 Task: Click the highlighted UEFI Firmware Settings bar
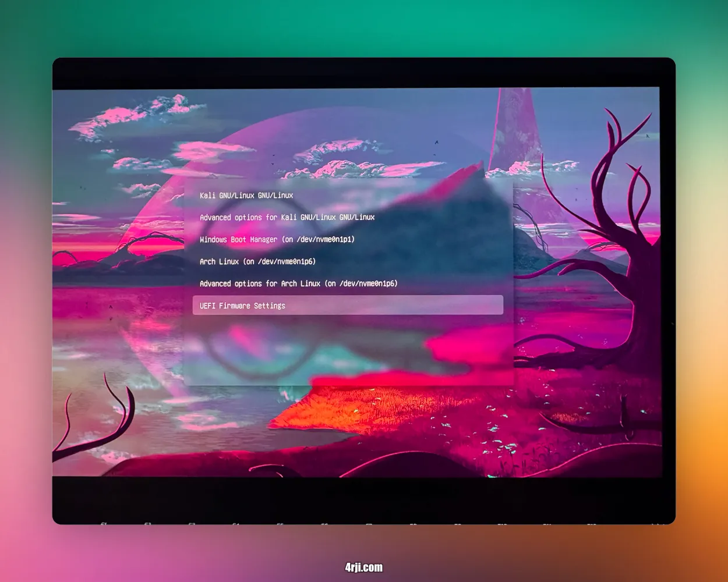click(347, 305)
